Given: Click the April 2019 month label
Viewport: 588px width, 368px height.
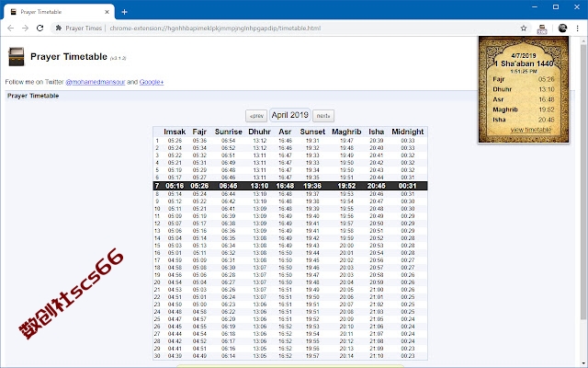Looking at the screenshot, I should coord(290,115).
